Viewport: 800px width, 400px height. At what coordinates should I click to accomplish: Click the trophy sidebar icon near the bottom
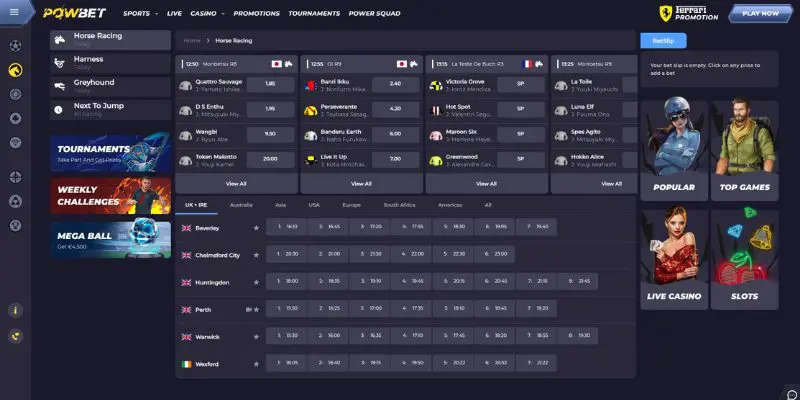click(x=15, y=225)
